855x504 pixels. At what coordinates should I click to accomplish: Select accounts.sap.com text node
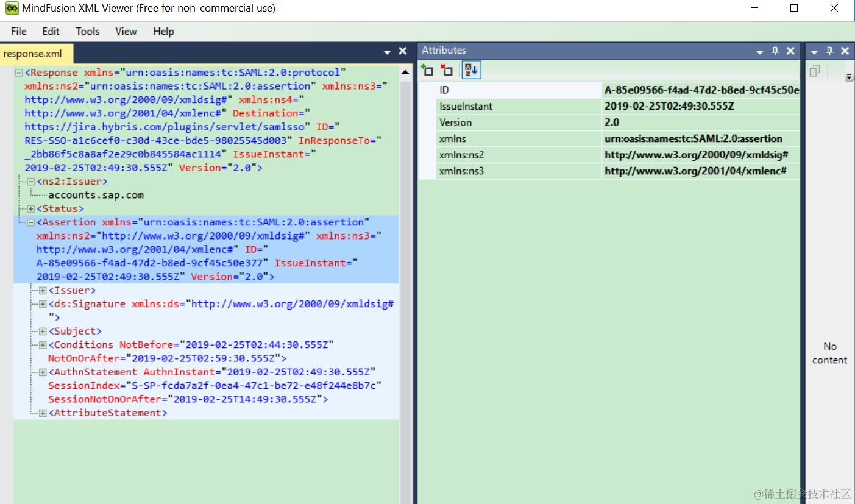[x=96, y=195]
